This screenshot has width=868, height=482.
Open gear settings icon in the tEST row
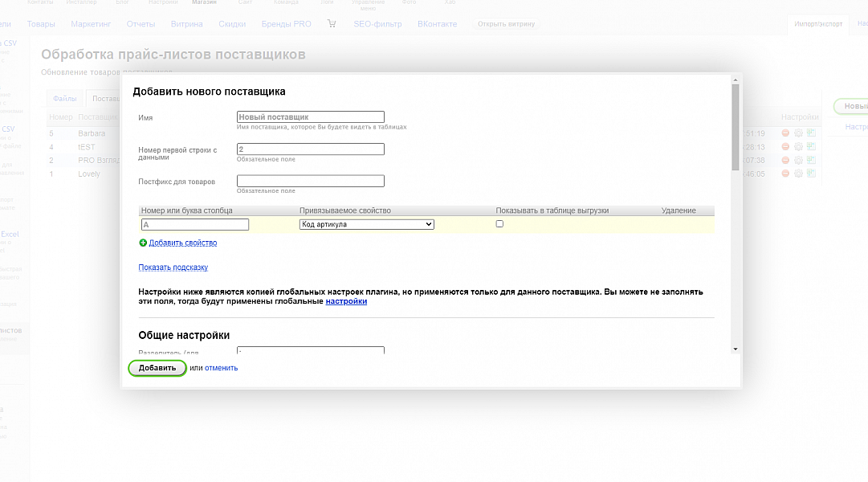(798, 147)
